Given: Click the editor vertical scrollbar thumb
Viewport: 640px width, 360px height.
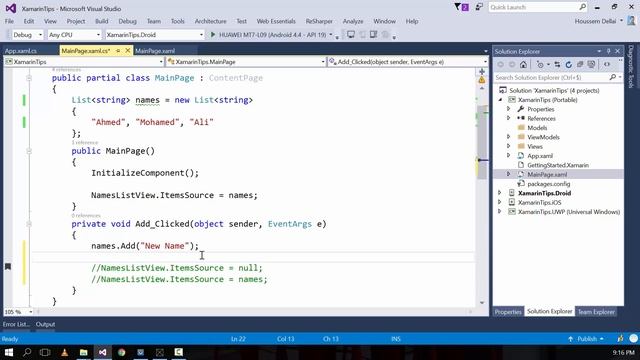Looking at the screenshot, I should pos(482,143).
